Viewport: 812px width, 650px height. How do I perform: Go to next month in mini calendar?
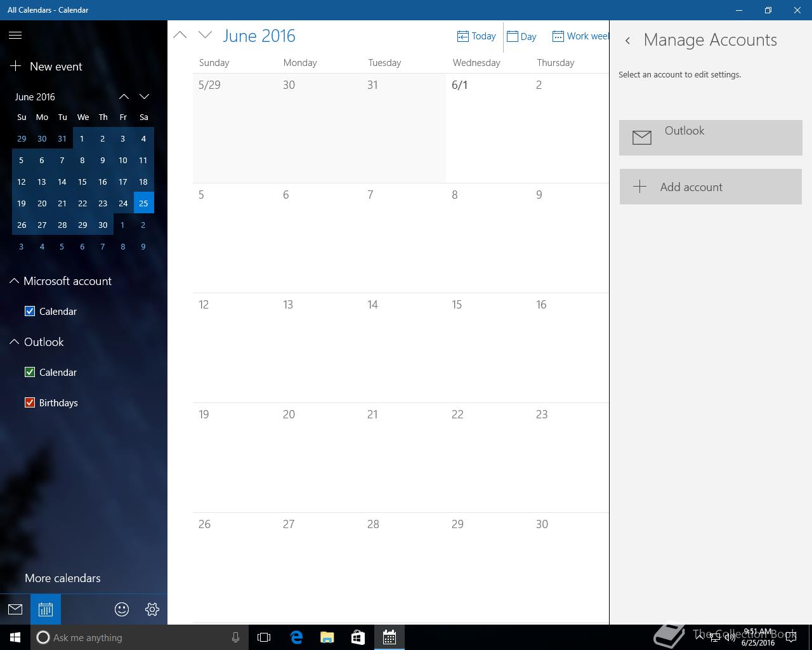point(144,96)
